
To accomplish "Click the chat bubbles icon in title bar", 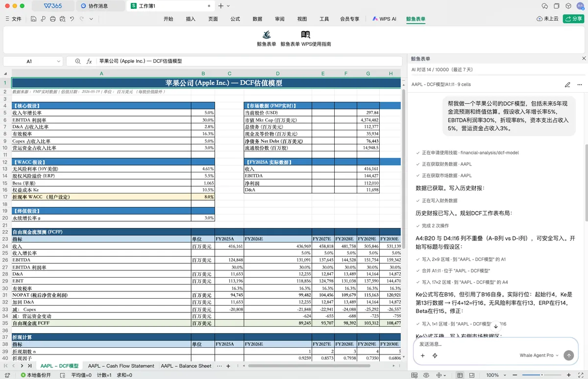I will (x=545, y=6).
